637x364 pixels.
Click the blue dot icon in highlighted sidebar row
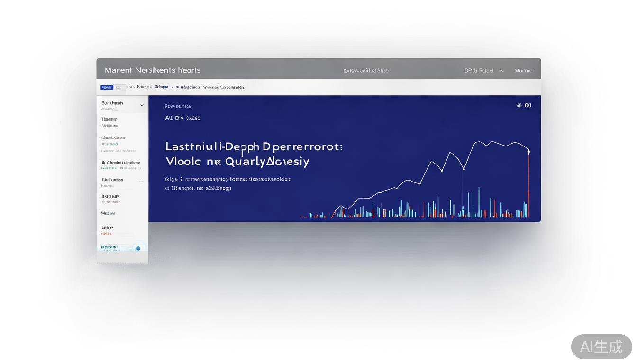click(x=138, y=248)
